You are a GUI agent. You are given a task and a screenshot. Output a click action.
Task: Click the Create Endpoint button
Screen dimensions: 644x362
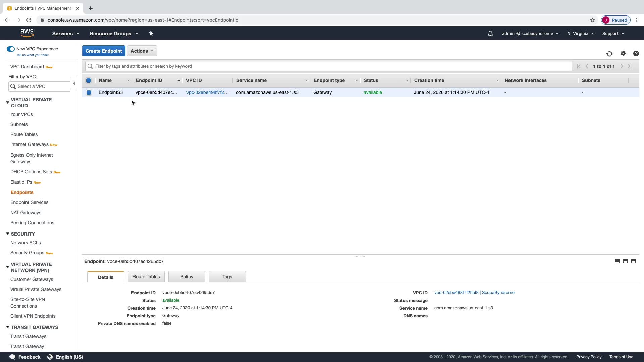104,51
